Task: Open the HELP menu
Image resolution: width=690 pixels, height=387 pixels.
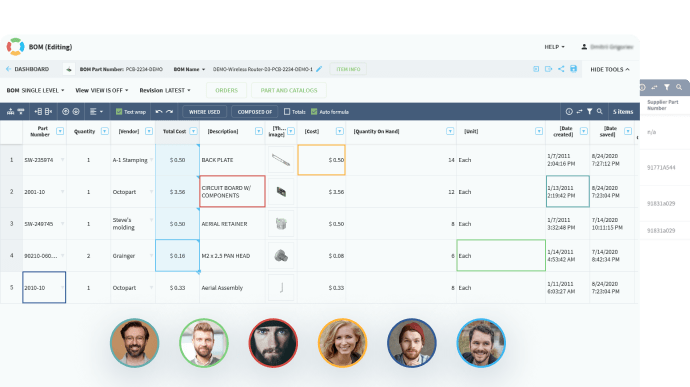Action: click(554, 47)
